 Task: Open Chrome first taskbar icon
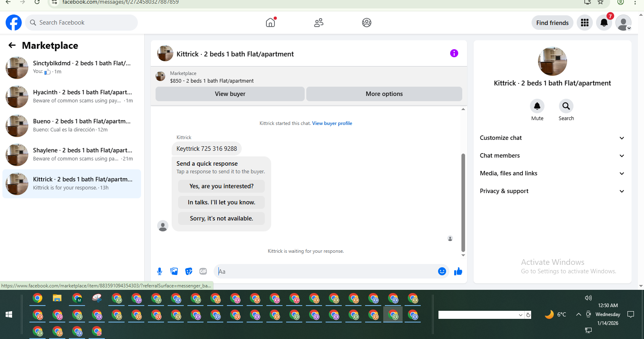[x=37, y=298]
